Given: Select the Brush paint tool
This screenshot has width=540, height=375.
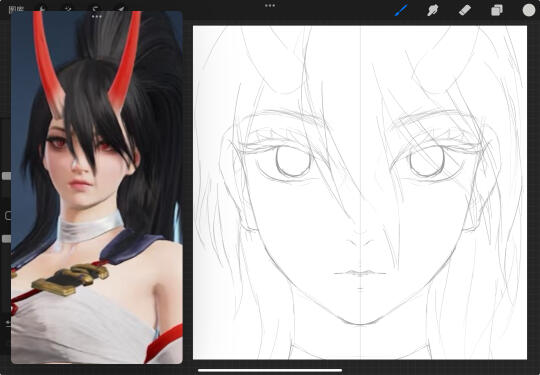Looking at the screenshot, I should (401, 10).
